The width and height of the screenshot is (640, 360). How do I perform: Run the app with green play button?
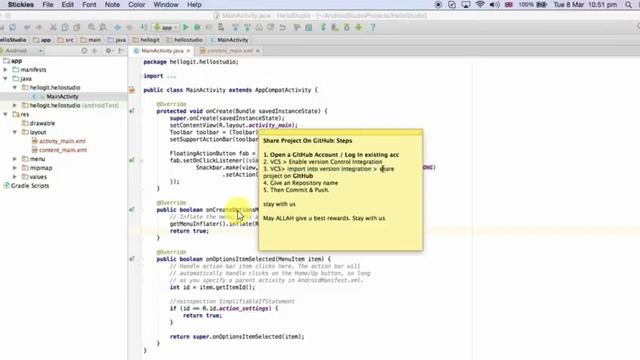186,27
